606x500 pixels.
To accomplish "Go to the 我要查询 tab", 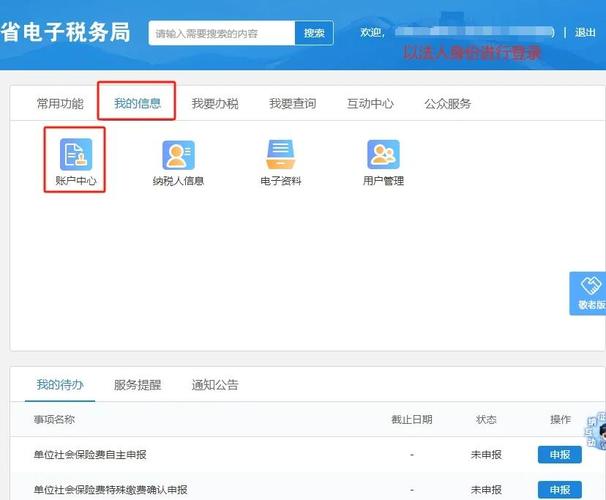I will 293,104.
